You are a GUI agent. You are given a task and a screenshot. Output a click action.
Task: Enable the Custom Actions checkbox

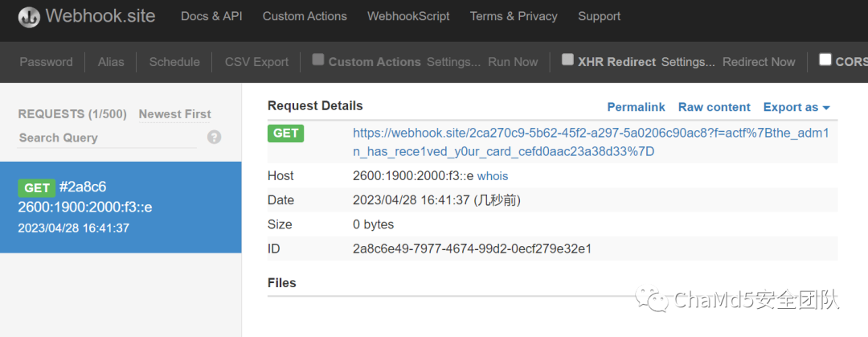pos(317,60)
